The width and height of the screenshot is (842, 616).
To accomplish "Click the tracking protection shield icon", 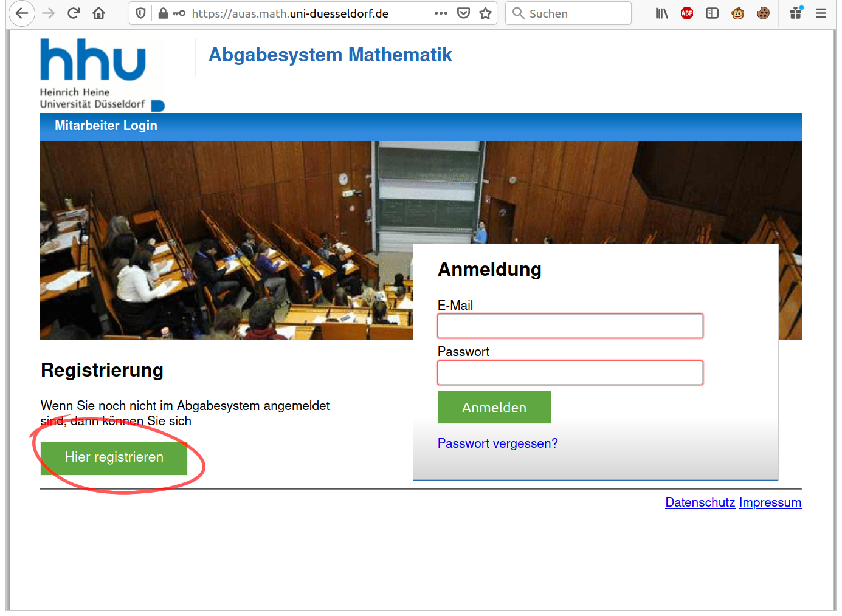I will click(x=141, y=13).
